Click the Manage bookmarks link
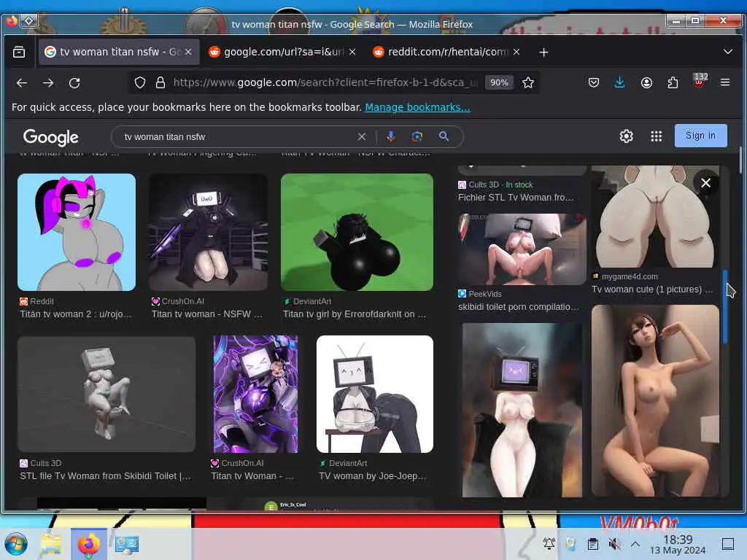 417,107
